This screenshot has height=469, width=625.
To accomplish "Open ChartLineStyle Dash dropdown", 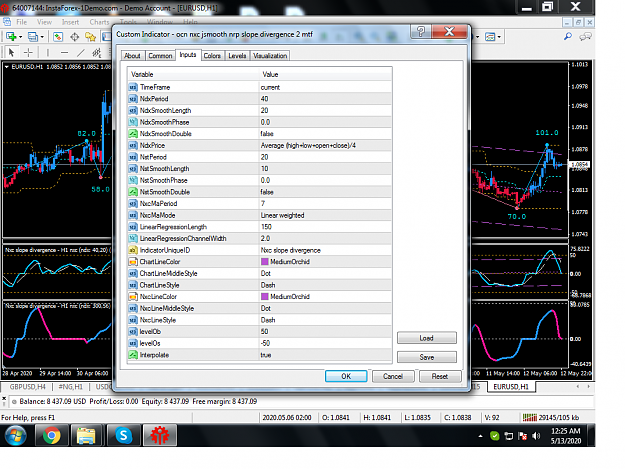I will click(x=325, y=285).
